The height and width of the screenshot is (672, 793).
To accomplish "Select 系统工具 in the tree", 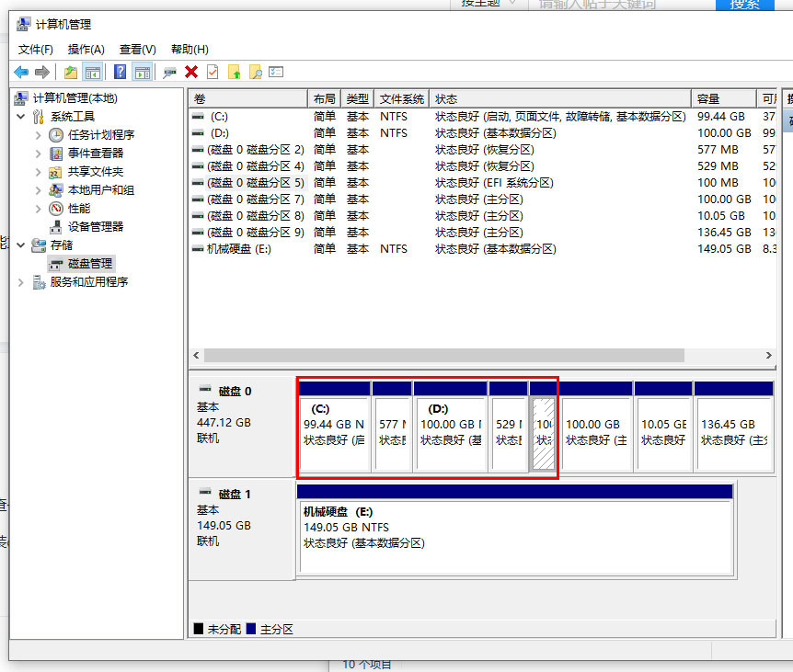I will coord(73,117).
